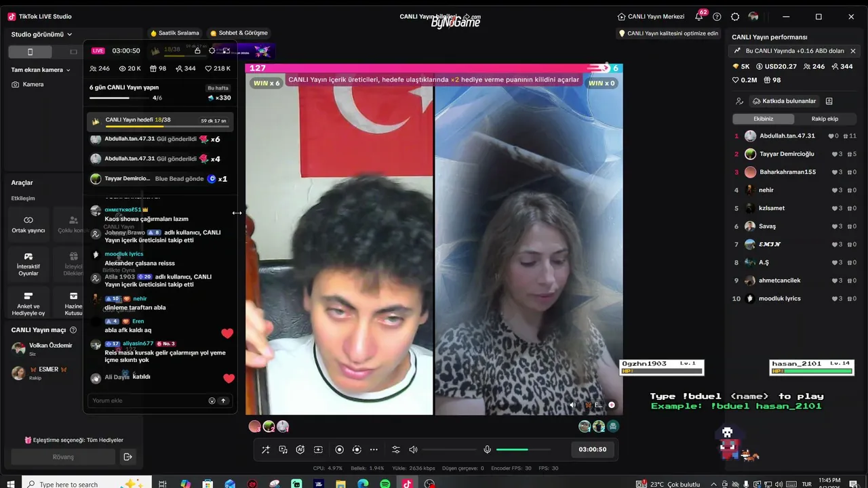The height and width of the screenshot is (488, 868).
Task: Open Microsoft Edge from the taskbar
Action: (x=363, y=484)
